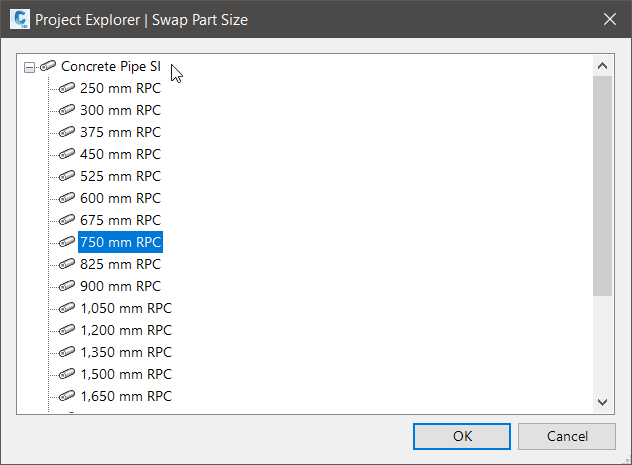Select the 1,650 mm RPC item
The image size is (632, 465).
(x=126, y=396)
